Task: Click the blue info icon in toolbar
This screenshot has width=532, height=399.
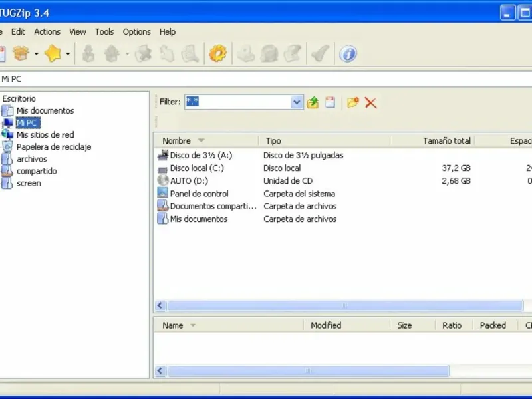Action: coord(348,53)
